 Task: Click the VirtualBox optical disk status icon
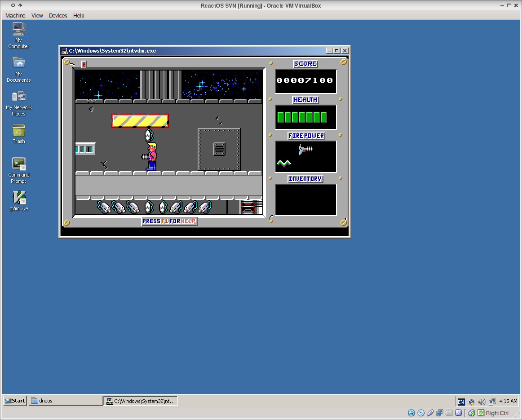421,413
